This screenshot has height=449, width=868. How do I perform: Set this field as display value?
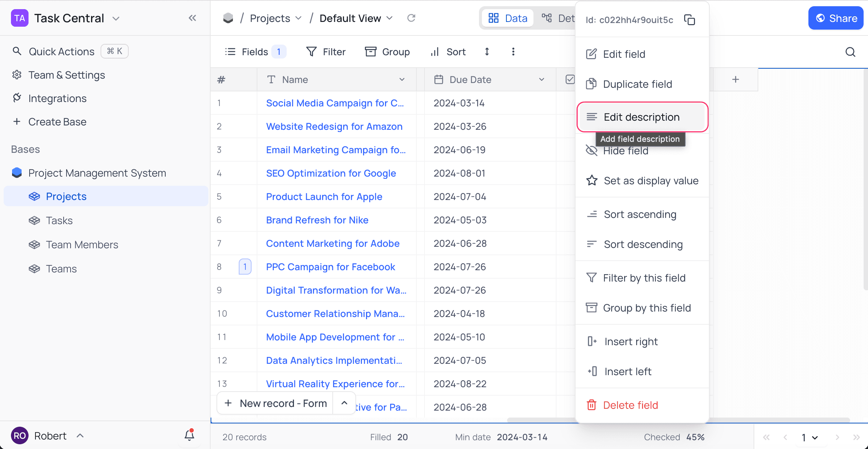point(650,181)
